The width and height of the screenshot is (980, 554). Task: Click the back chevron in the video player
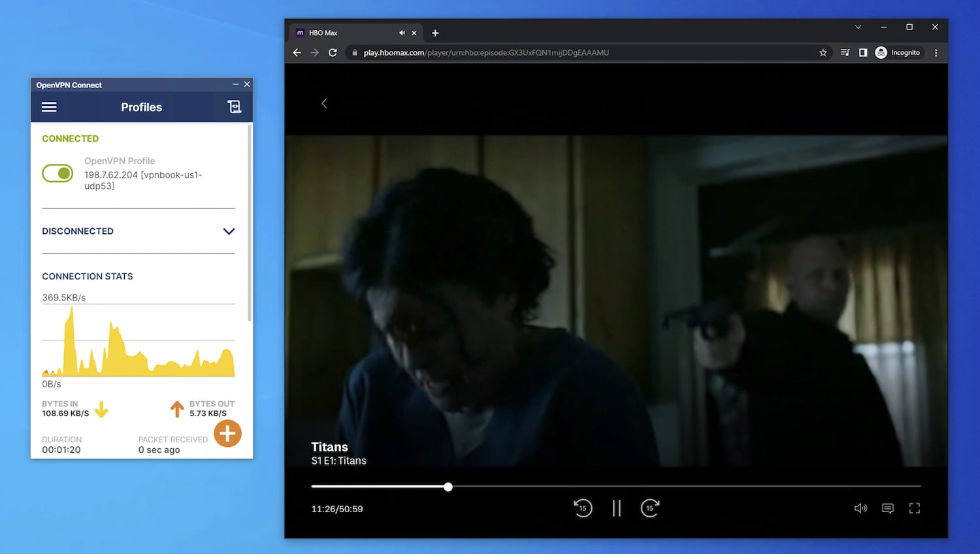(325, 103)
